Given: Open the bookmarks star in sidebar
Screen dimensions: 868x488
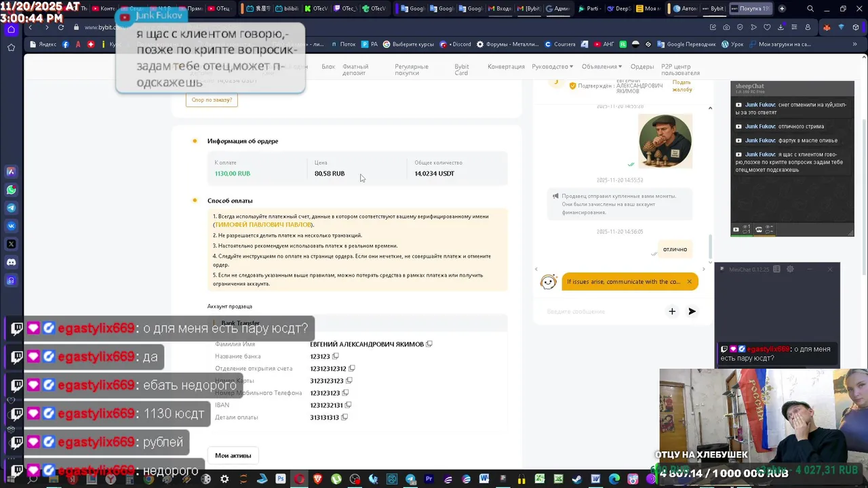Looking at the screenshot, I should tap(11, 47).
